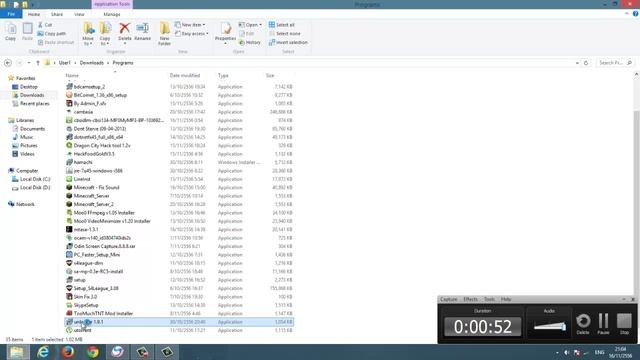
Task: Click the Copy ribbon icon
Action: coord(11,32)
